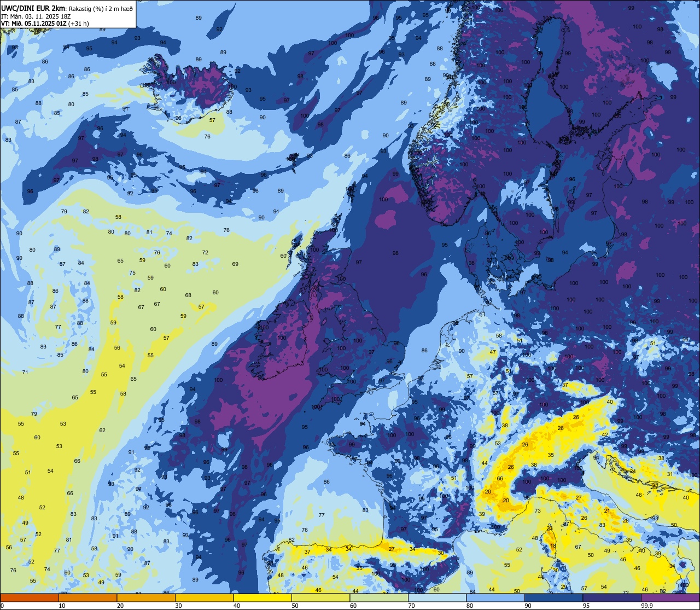
Task: Click the 80–90% light blue legend swatch
Action: click(495, 597)
